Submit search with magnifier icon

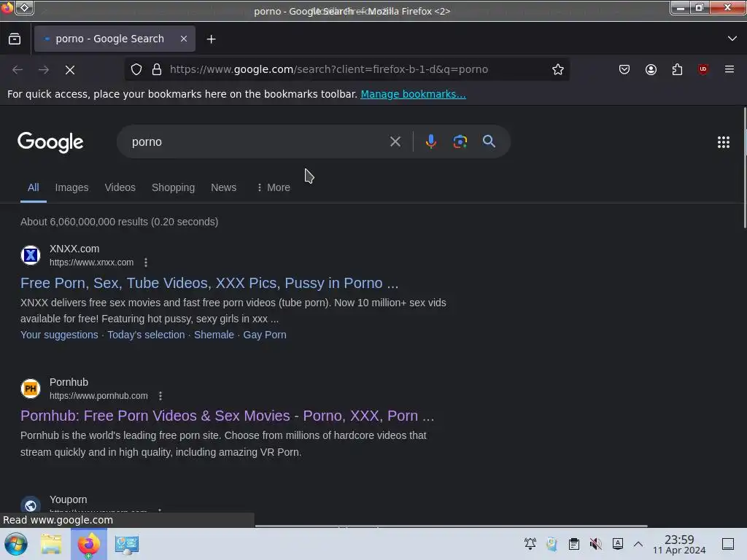[489, 141]
